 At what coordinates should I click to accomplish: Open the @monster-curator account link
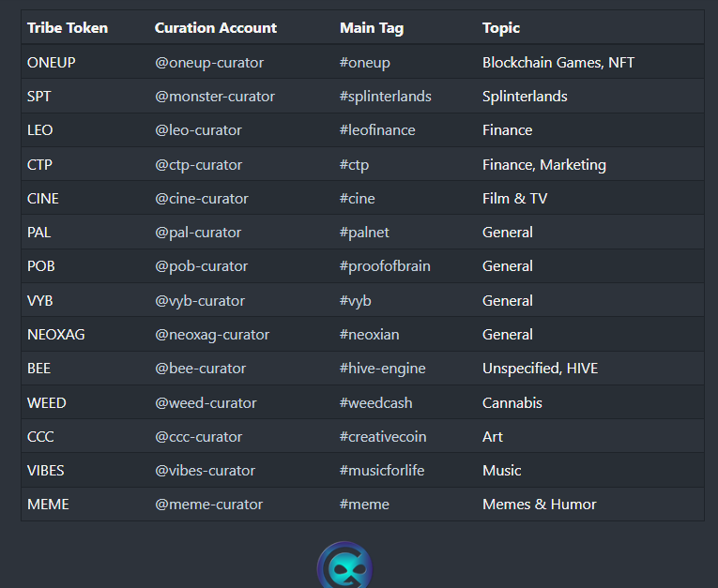[x=215, y=97]
